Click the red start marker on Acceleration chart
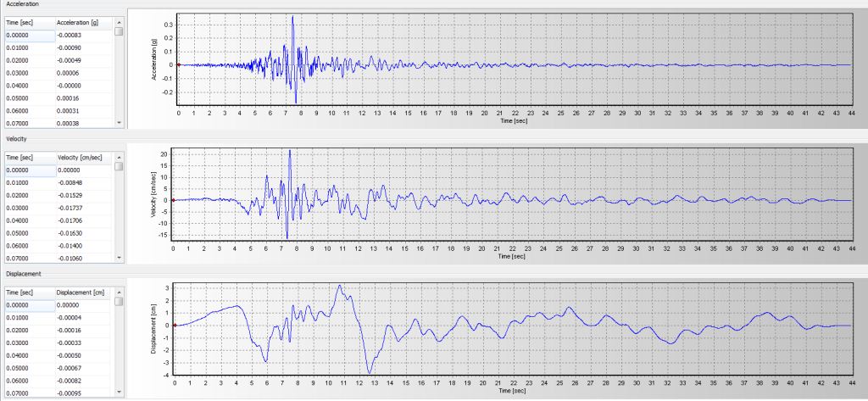Screen dimensions: 868x401 [179, 64]
